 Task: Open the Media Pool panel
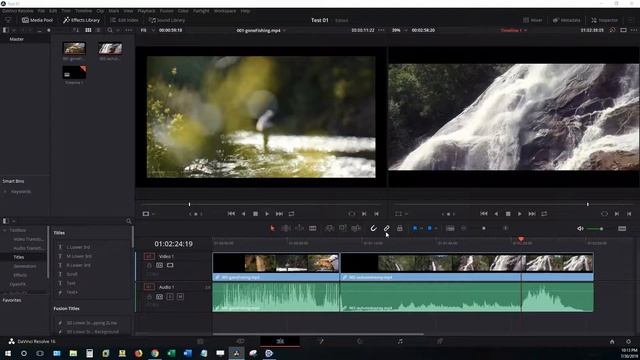[37, 20]
